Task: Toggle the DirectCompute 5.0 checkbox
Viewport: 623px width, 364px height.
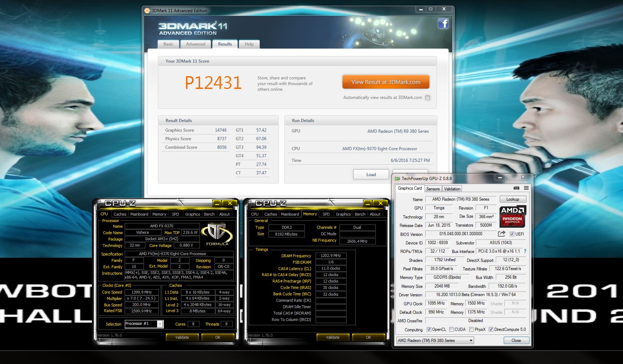Action: (491, 329)
